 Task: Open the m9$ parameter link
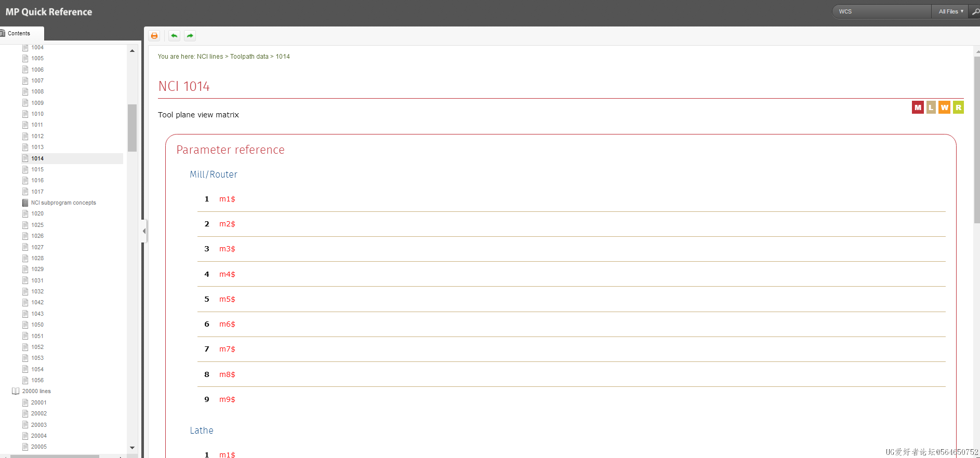pyautogui.click(x=227, y=399)
